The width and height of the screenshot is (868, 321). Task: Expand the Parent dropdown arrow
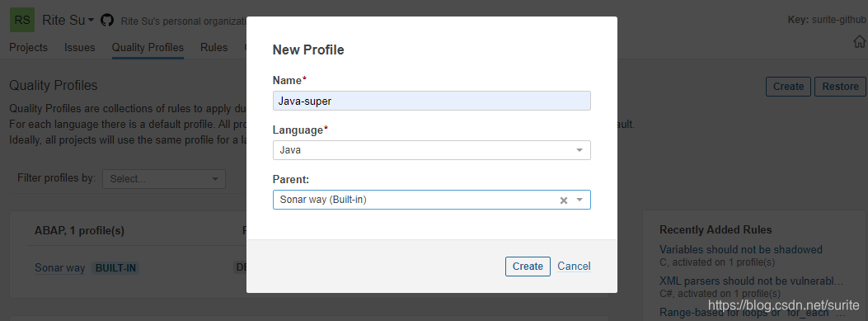pos(579,201)
